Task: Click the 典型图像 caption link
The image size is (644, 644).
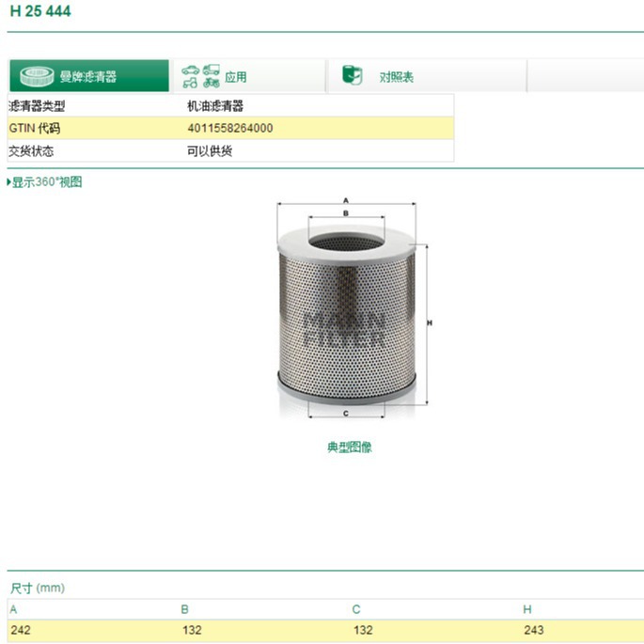Action: (x=349, y=447)
